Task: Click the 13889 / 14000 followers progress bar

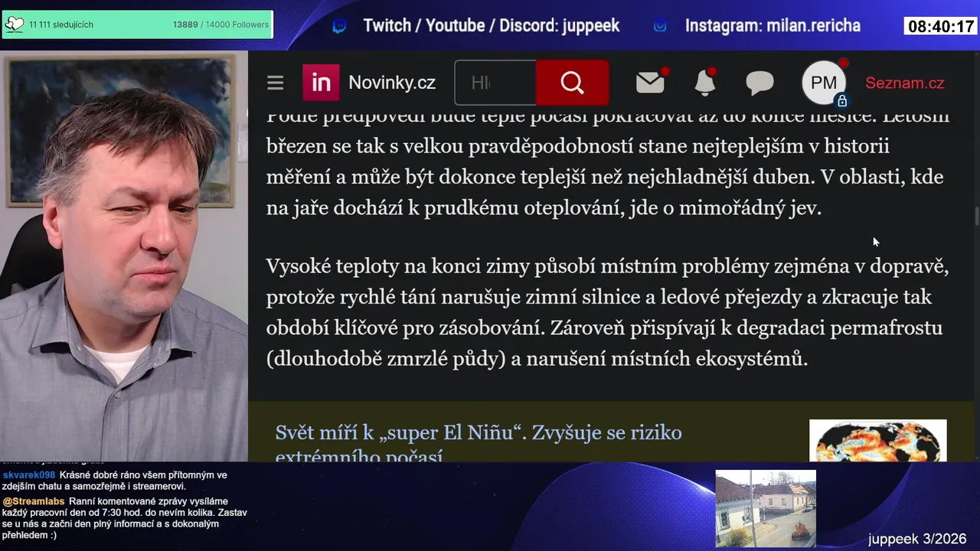Action: coord(138,24)
